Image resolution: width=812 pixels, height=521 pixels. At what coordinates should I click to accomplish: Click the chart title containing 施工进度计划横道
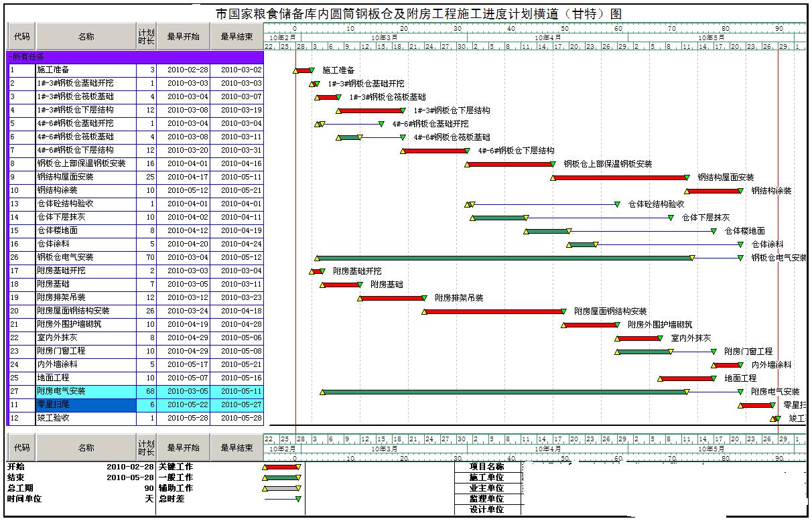(x=419, y=13)
